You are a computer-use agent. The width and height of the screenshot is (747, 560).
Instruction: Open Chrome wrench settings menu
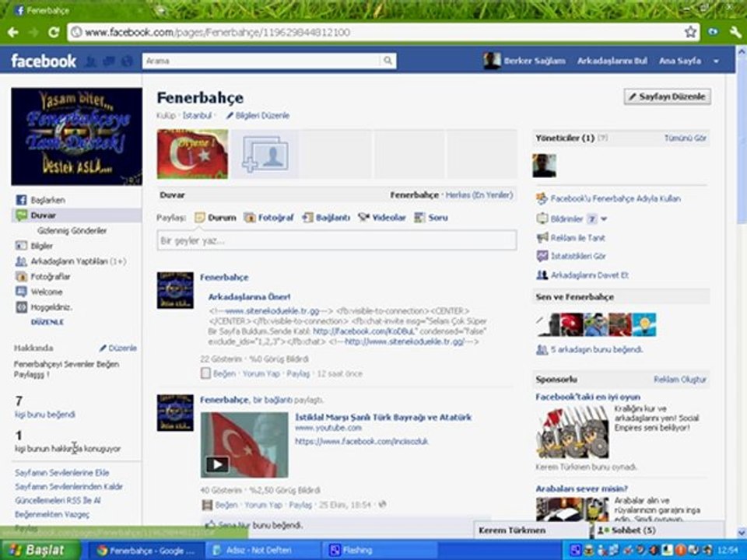click(x=735, y=32)
